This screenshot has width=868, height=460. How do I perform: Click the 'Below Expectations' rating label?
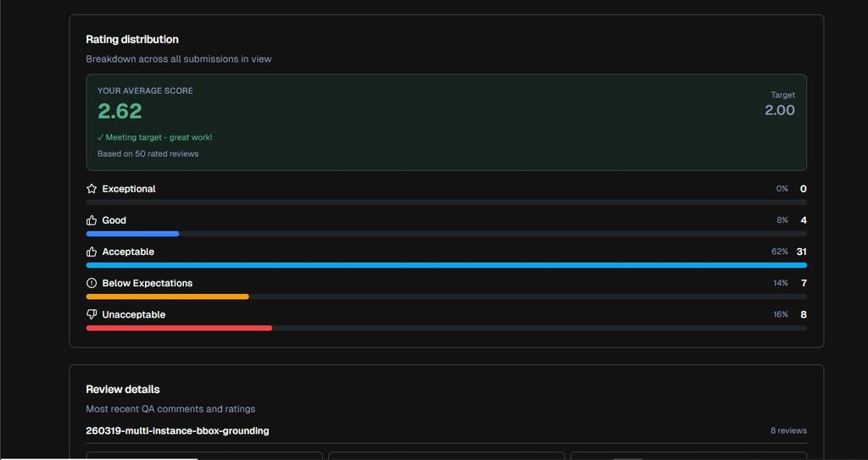click(147, 283)
